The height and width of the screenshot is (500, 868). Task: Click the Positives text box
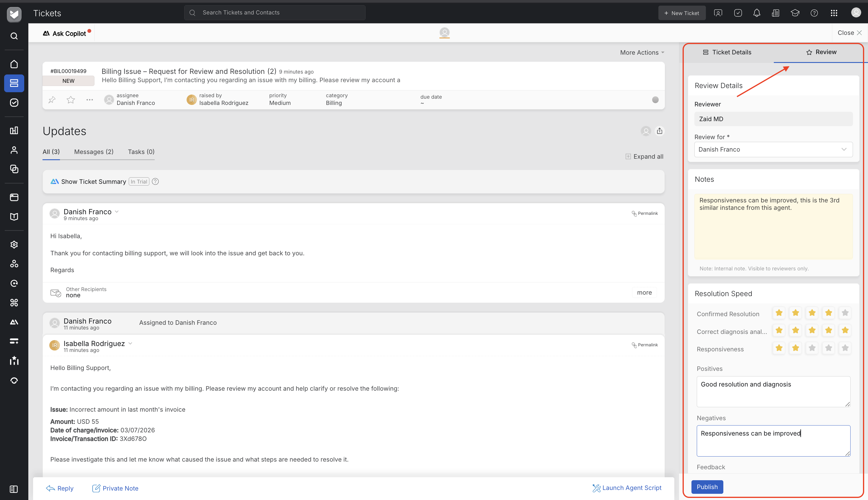click(773, 392)
